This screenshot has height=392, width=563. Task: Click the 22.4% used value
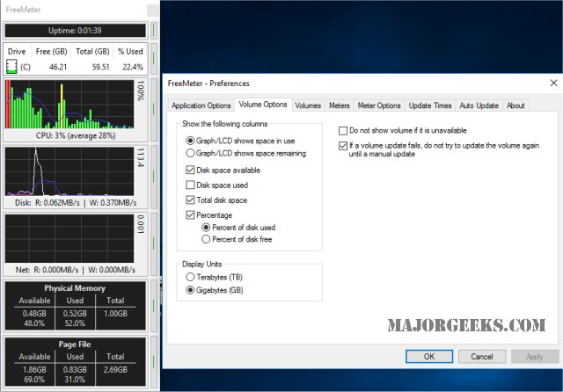pos(133,67)
